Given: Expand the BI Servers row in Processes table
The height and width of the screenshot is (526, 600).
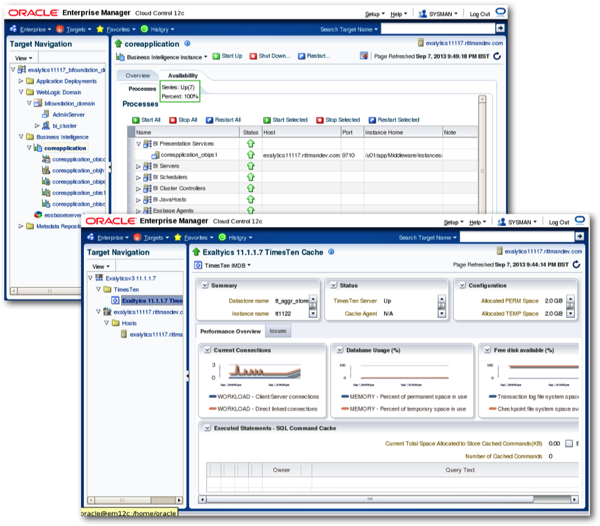Looking at the screenshot, I should click(x=139, y=166).
